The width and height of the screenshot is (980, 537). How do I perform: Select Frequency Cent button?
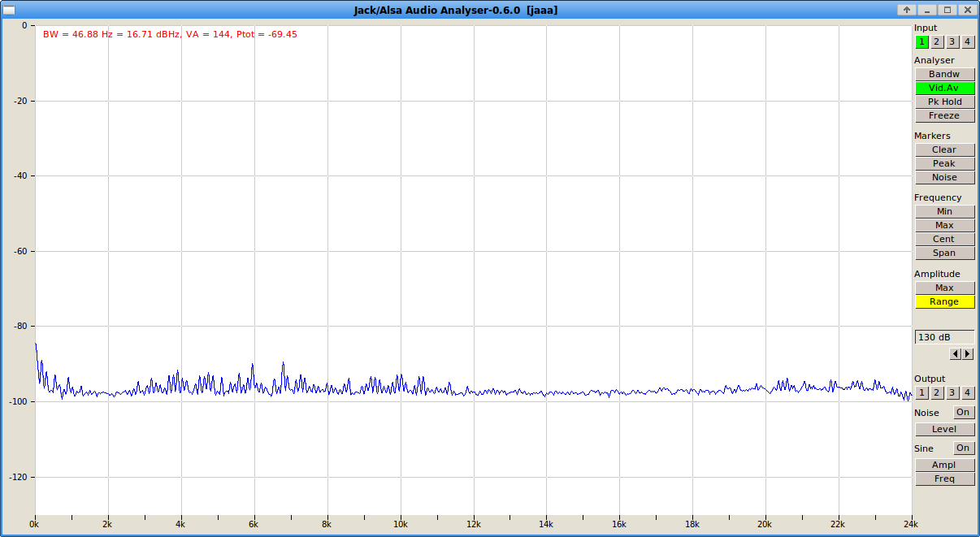(x=944, y=239)
